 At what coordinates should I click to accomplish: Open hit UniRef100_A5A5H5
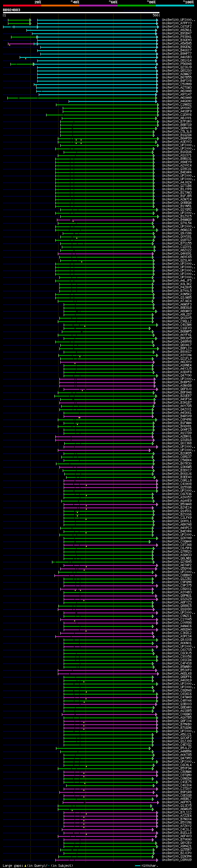[x=177, y=43]
